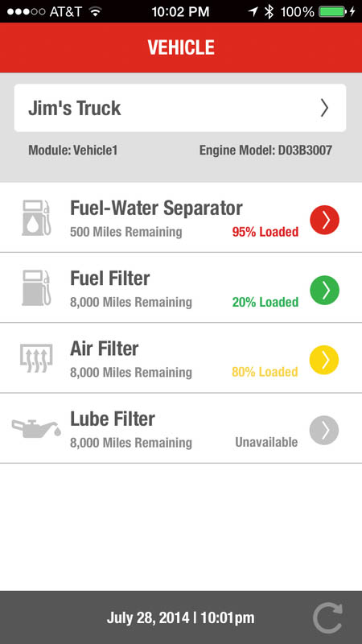The width and height of the screenshot is (362, 644).
Task: Tap the Bluetooth status icon
Action: tap(269, 11)
